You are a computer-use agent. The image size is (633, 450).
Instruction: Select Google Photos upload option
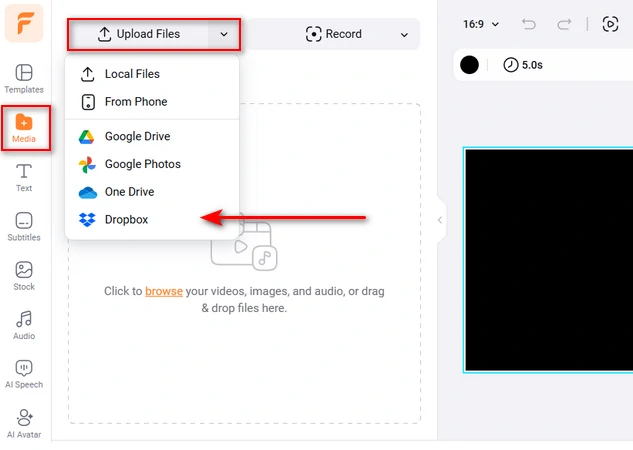[152, 164]
